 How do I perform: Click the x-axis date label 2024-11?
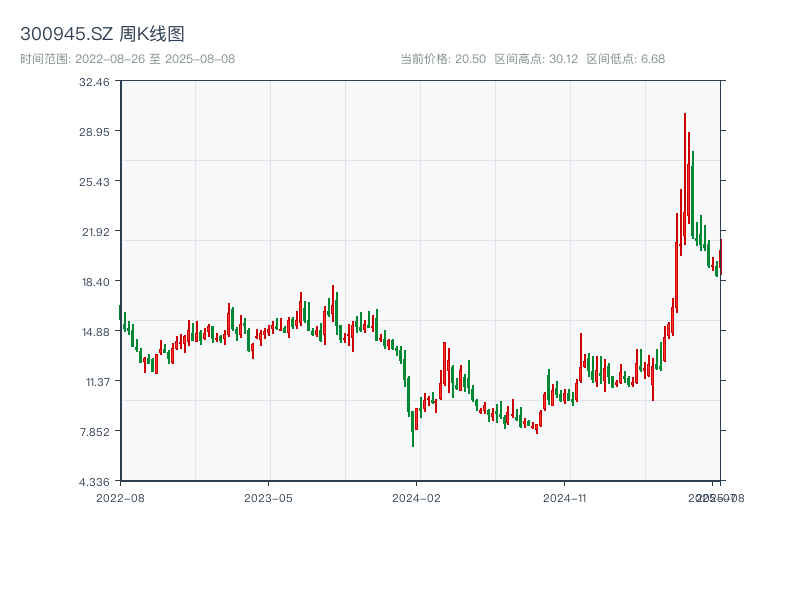click(x=565, y=498)
